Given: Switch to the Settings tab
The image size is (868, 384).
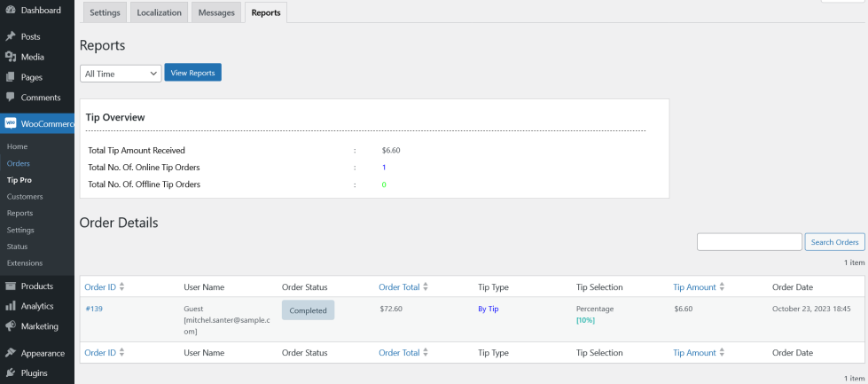Looking at the screenshot, I should click(x=105, y=13).
